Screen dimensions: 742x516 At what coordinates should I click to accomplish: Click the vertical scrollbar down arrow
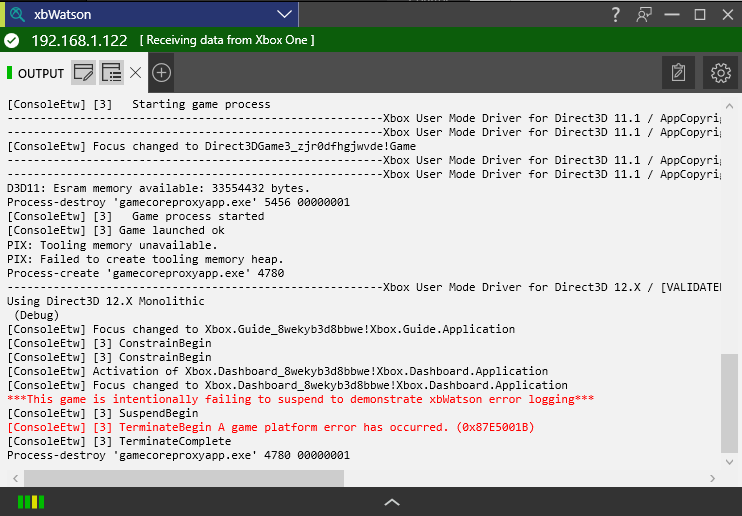[x=729, y=462]
